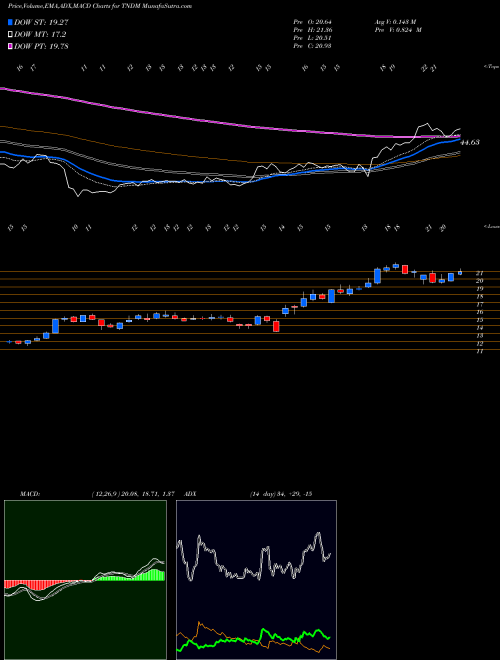The image size is (500, 660).
Task: Click the magenta DOW PT legend swatch
Action: 11,46
